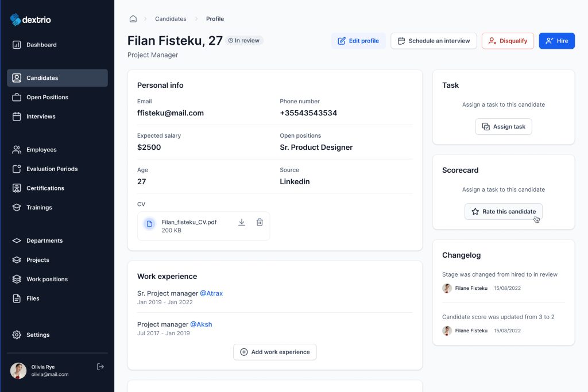Viewport: 588px width, 392px height.
Task: Download the Filan_fisteku_CV.pdf file
Action: (x=242, y=223)
